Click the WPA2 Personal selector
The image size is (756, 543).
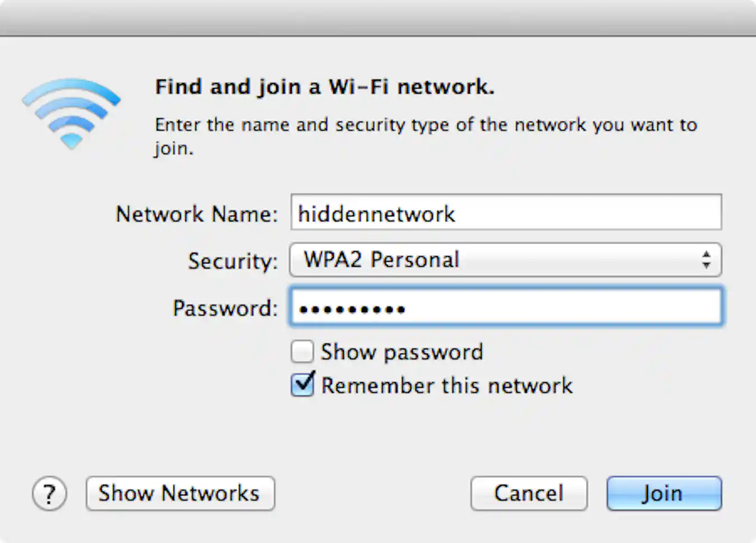pyautogui.click(x=504, y=259)
